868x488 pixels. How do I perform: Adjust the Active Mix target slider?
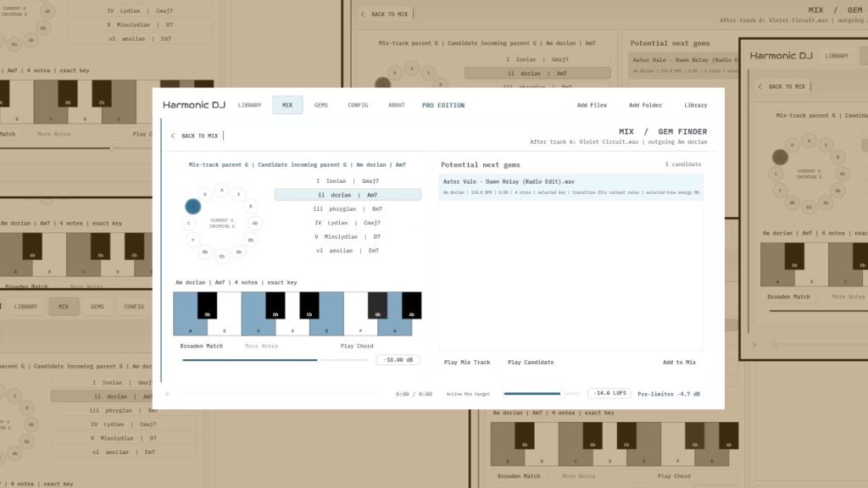coord(542,394)
